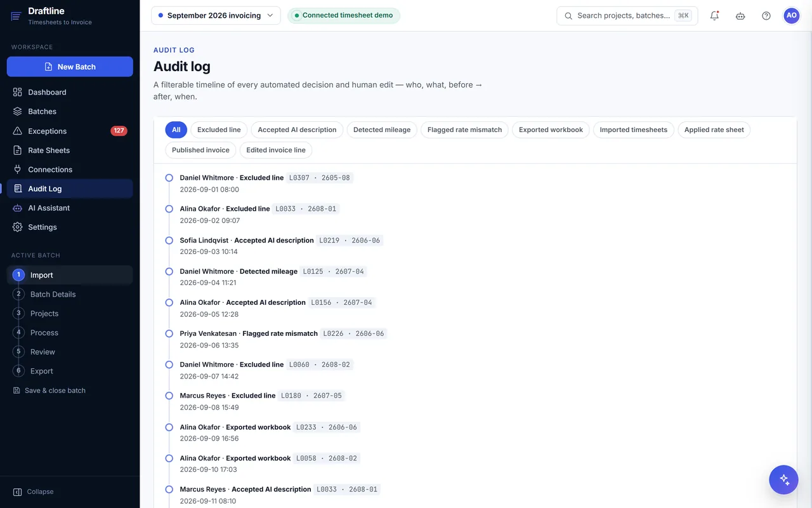The height and width of the screenshot is (508, 812).
Task: Filter by Accepted AI description chip
Action: (297, 130)
